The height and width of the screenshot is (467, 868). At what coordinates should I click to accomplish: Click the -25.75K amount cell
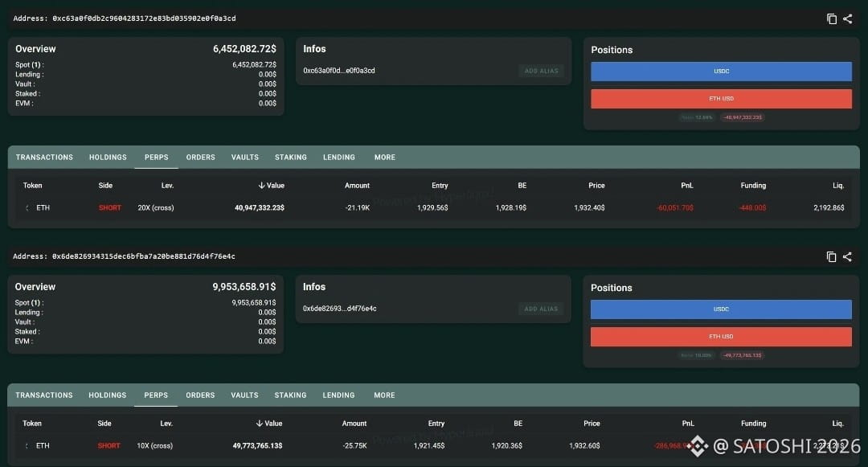(x=355, y=446)
